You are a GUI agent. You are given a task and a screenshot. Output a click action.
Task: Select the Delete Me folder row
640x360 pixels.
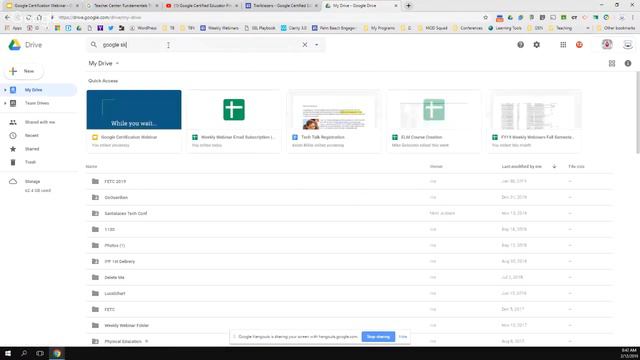tap(349, 277)
